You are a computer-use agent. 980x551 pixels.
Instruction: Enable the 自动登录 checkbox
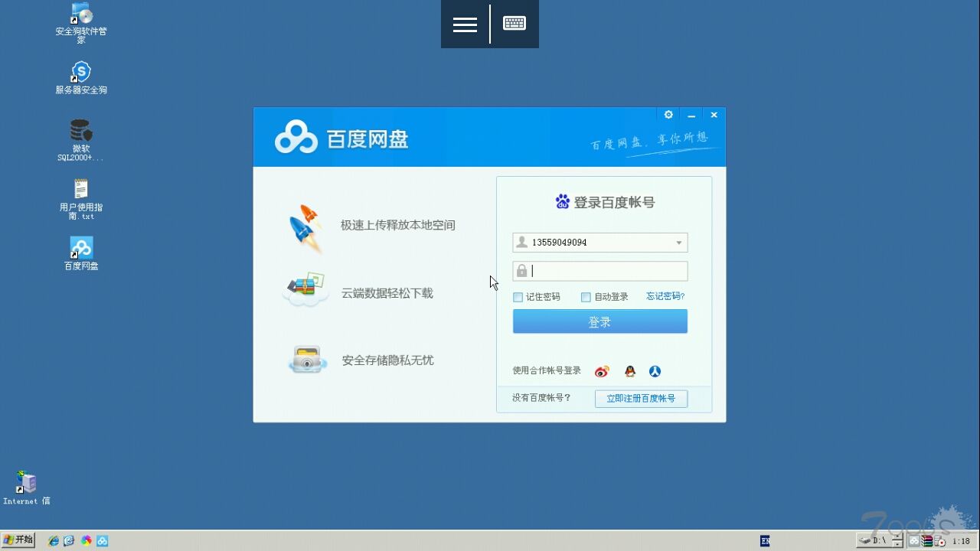pos(586,297)
